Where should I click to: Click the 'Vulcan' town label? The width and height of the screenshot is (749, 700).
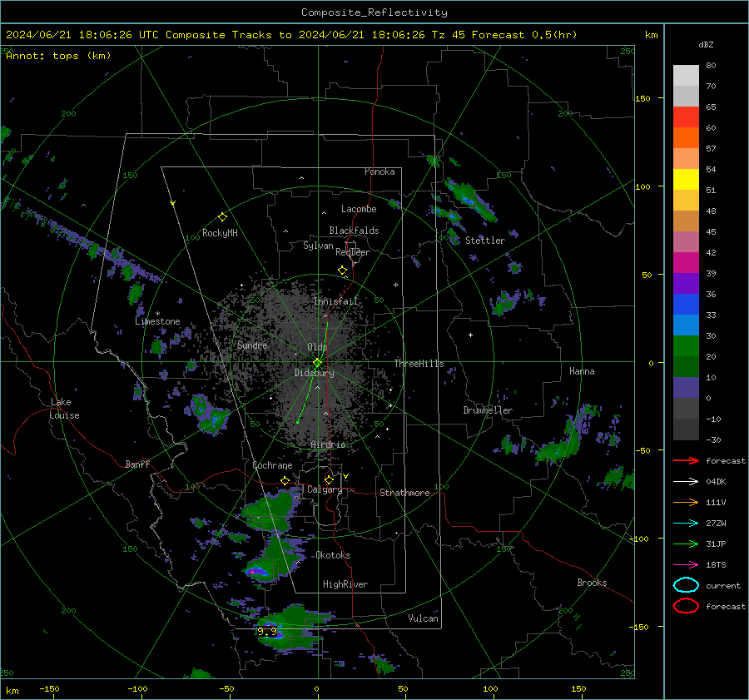pos(423,618)
